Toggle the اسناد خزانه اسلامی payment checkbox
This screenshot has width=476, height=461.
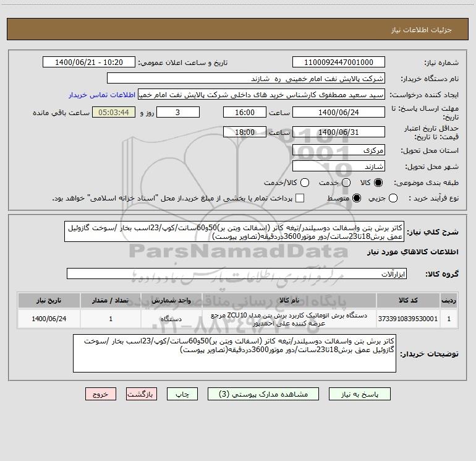[x=300, y=198]
